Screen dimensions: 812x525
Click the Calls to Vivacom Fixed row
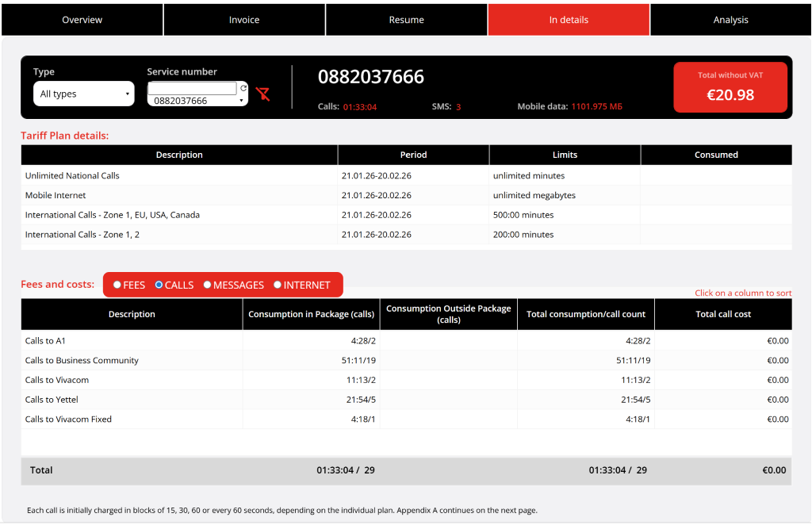click(407, 420)
